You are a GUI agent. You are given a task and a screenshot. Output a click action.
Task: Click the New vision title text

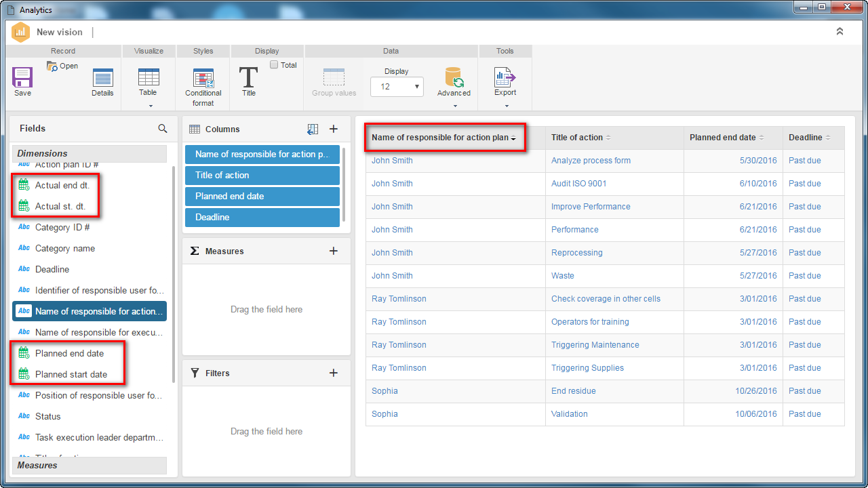click(60, 32)
